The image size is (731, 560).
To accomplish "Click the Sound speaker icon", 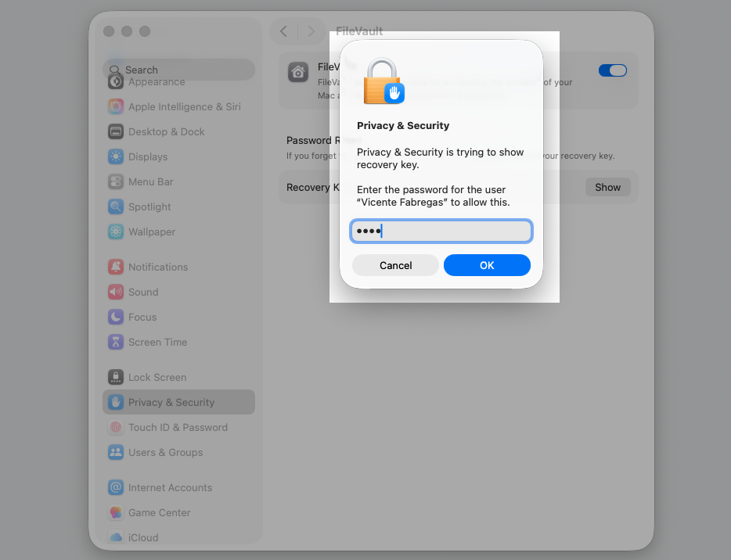I will point(116,292).
